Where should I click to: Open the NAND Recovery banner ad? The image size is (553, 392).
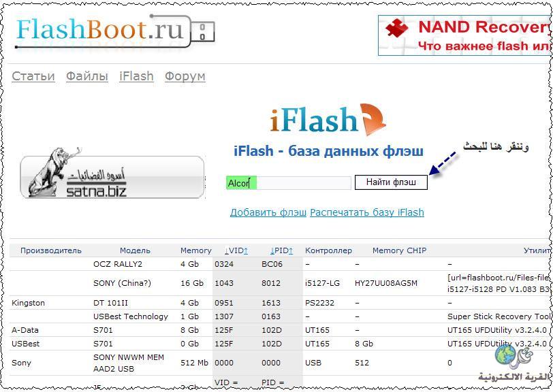[465, 35]
